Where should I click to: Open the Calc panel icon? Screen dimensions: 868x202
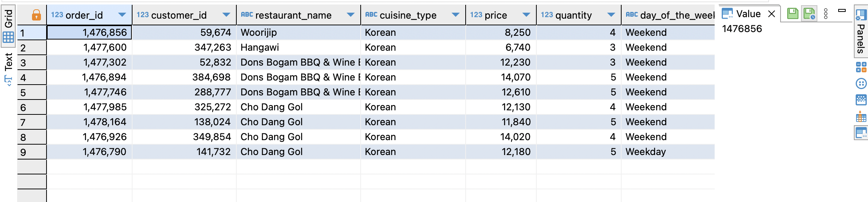coord(861,67)
